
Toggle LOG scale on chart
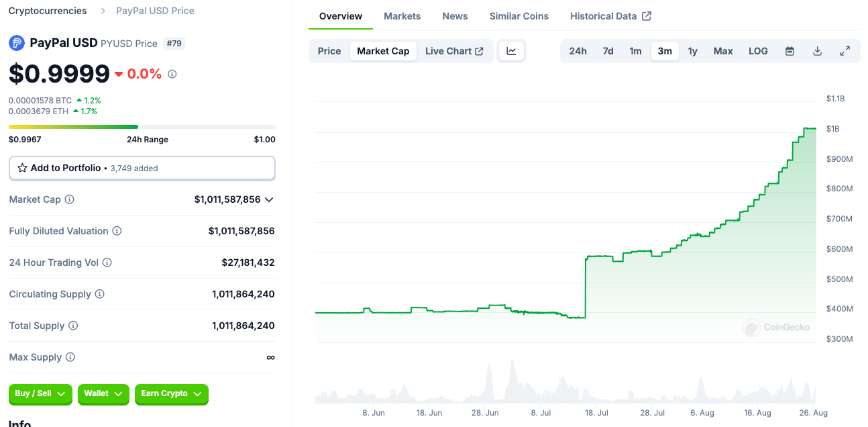coord(758,51)
